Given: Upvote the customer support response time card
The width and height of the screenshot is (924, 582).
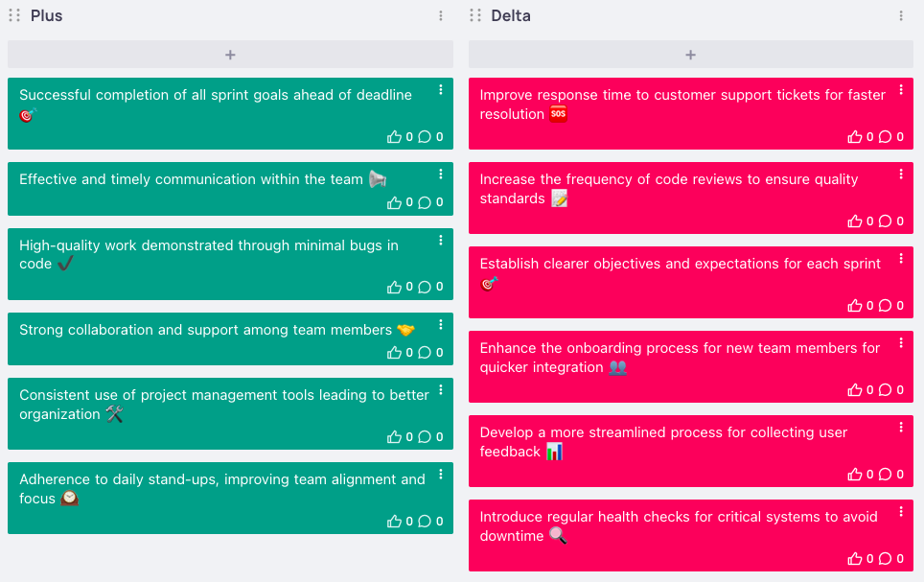Looking at the screenshot, I should [856, 137].
